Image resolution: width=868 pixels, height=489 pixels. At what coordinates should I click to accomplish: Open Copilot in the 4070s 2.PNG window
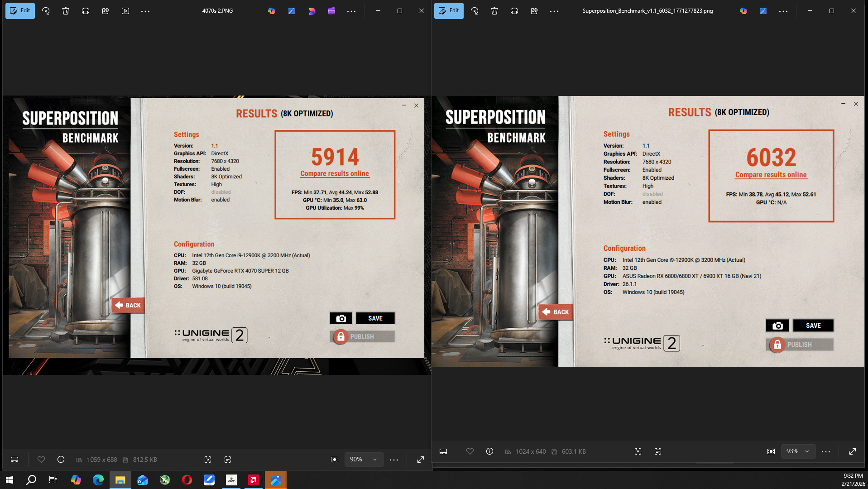pyautogui.click(x=272, y=11)
